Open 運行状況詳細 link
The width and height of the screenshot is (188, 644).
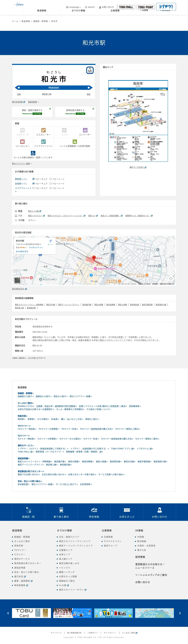click(18, 102)
